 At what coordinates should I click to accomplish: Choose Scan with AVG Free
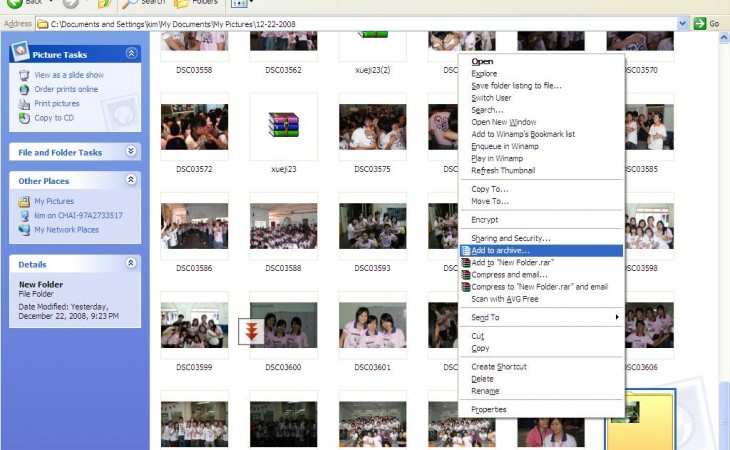(x=504, y=298)
